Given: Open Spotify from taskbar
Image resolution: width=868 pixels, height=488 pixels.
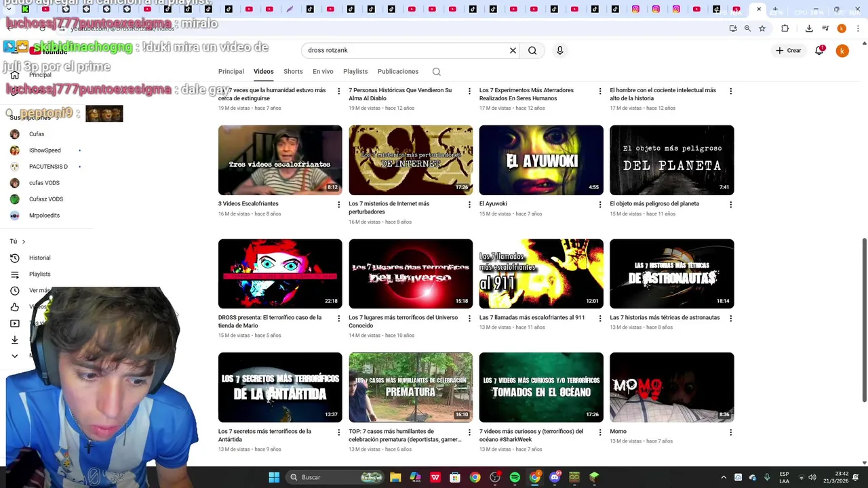Looking at the screenshot, I should click(515, 477).
